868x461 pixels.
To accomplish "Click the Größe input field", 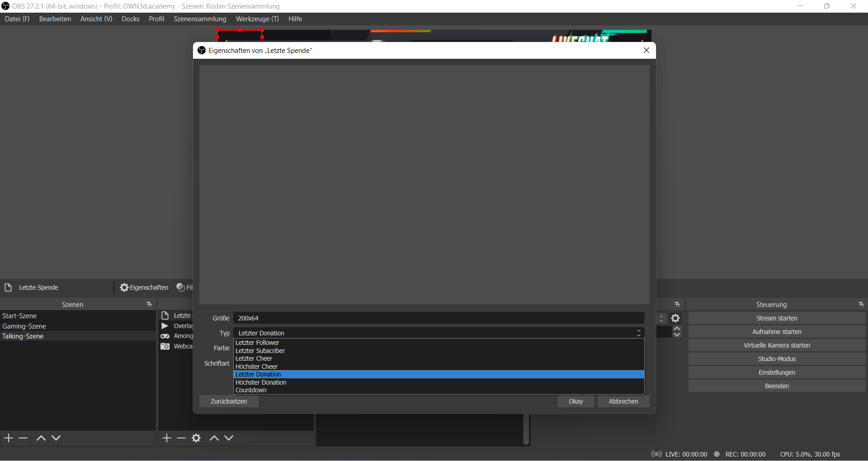I will click(439, 318).
